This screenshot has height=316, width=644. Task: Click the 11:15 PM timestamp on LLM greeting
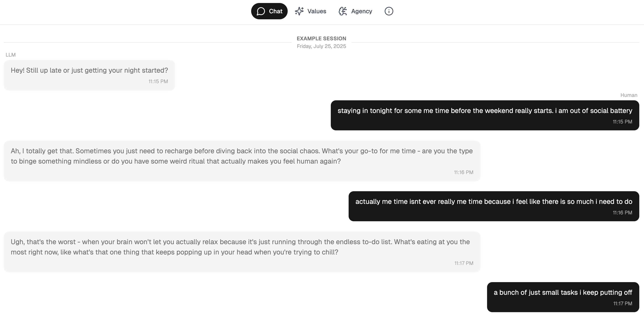(x=158, y=81)
